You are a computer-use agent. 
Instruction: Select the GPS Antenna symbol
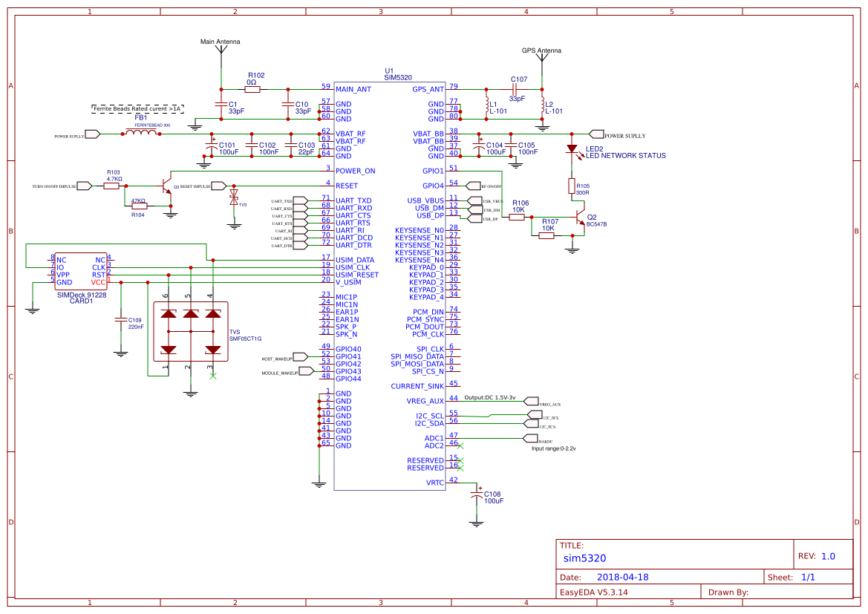point(541,57)
